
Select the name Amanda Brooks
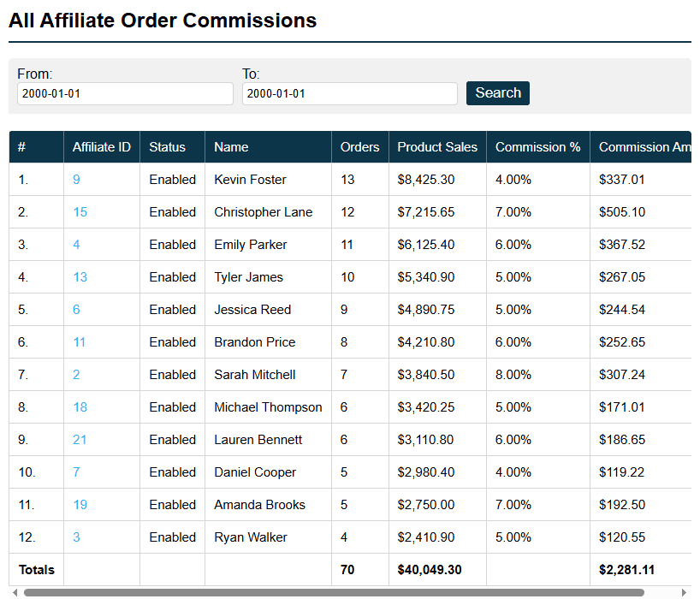(x=260, y=505)
